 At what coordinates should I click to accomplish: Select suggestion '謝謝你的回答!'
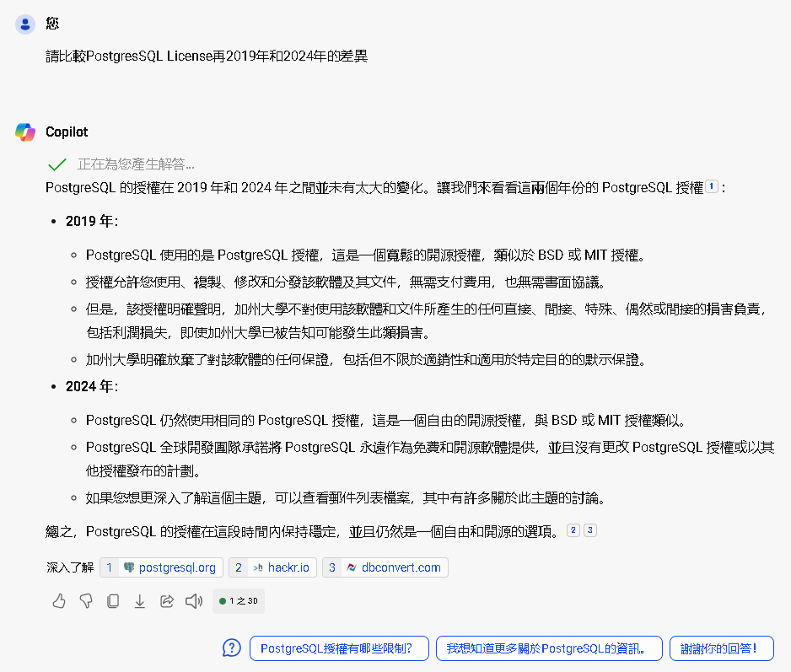tap(721, 648)
